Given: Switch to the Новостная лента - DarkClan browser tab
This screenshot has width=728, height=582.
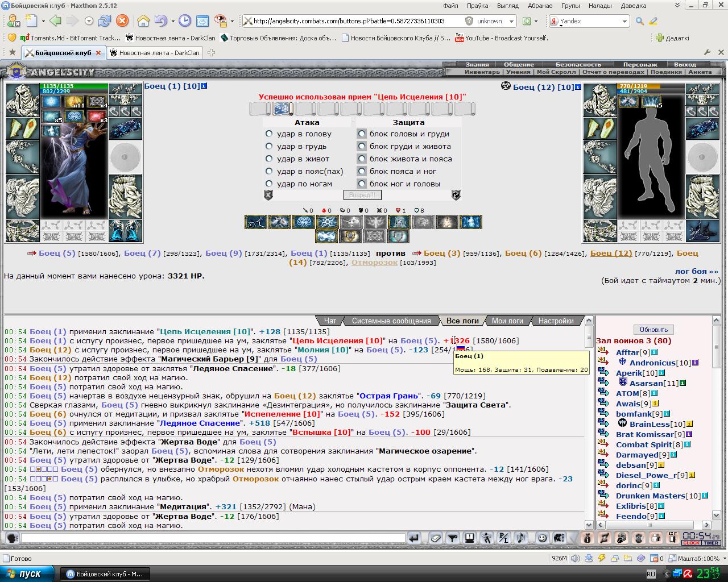Looking at the screenshot, I should pos(154,52).
